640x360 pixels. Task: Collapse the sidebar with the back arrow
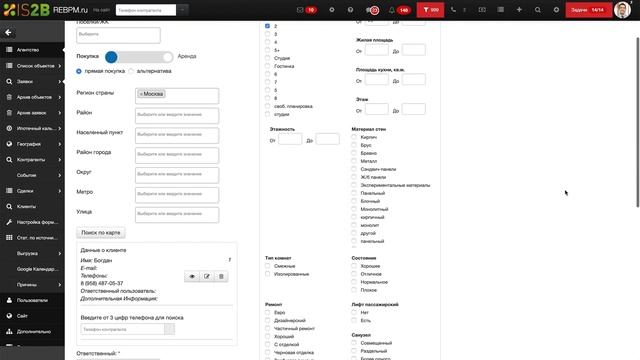8,32
